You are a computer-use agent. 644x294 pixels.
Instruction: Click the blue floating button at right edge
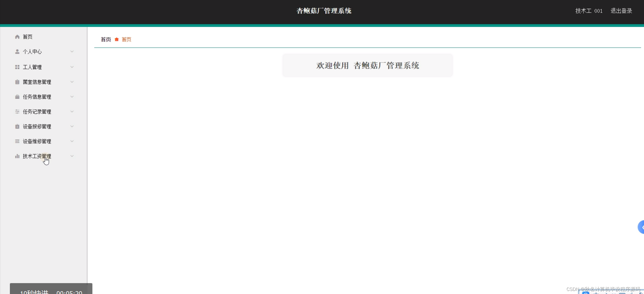pyautogui.click(x=642, y=227)
